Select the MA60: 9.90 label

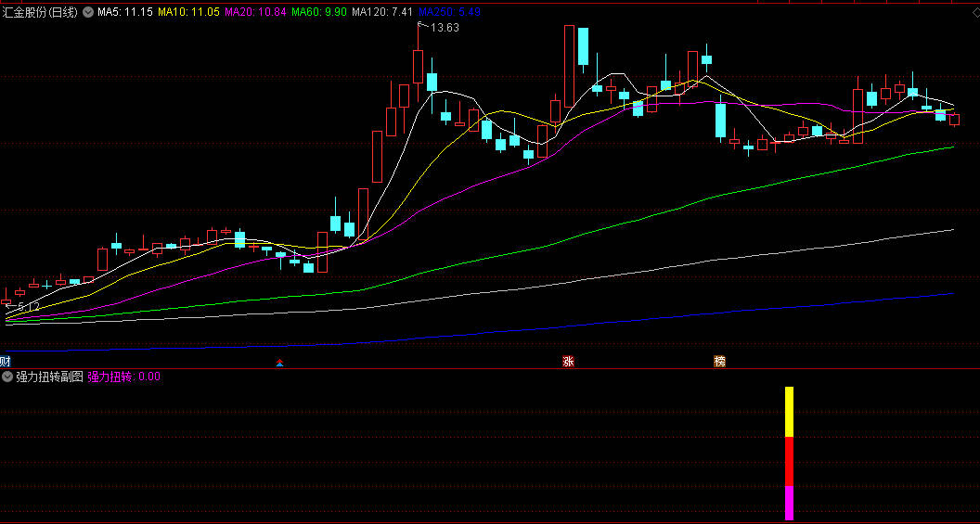pos(319,11)
